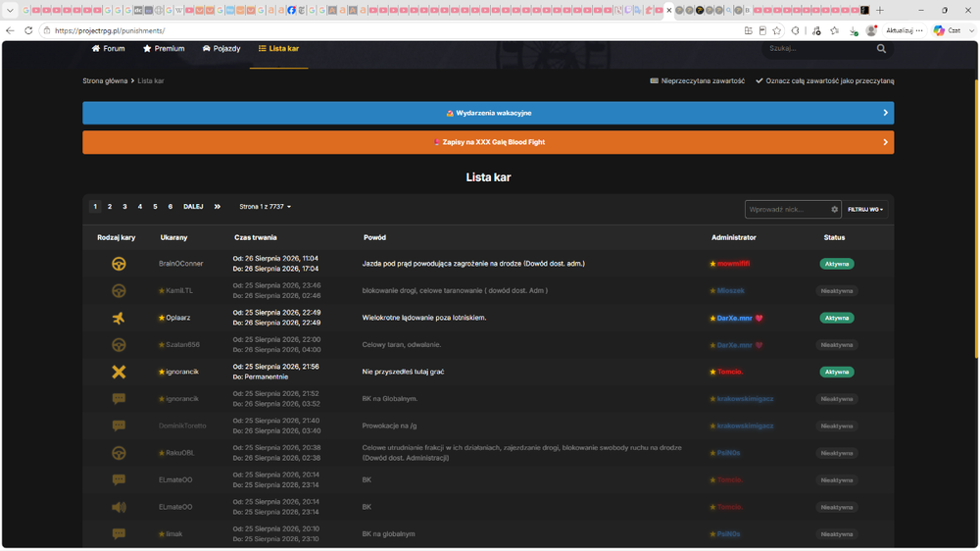980x551 pixels.
Task: Expand the Wydarzenia wakacyjne banner arrow
Action: [885, 113]
